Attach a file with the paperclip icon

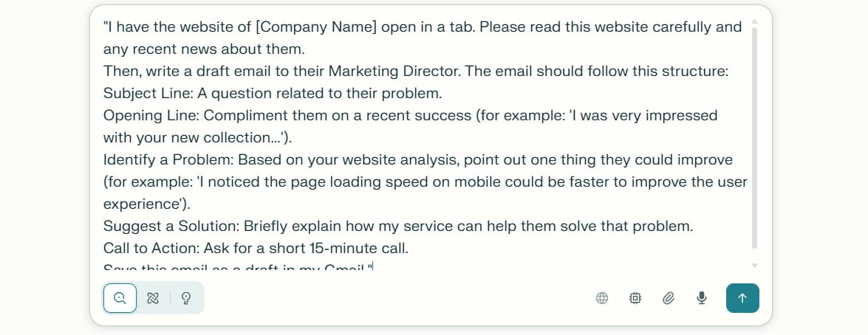pyautogui.click(x=669, y=298)
